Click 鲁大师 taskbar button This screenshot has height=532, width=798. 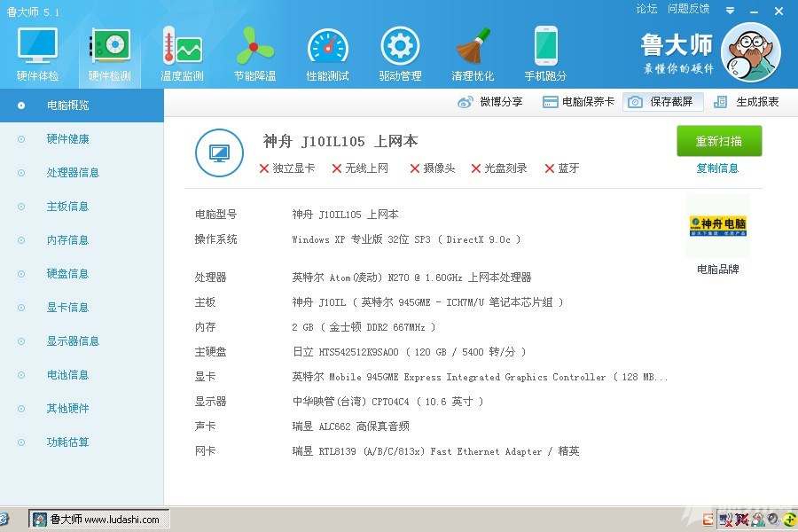tap(98, 520)
